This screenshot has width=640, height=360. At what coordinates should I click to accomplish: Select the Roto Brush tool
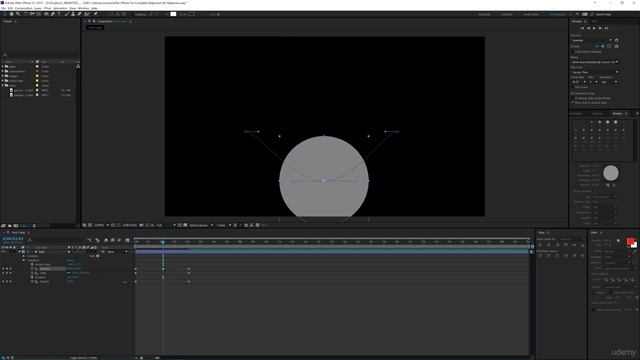87,14
